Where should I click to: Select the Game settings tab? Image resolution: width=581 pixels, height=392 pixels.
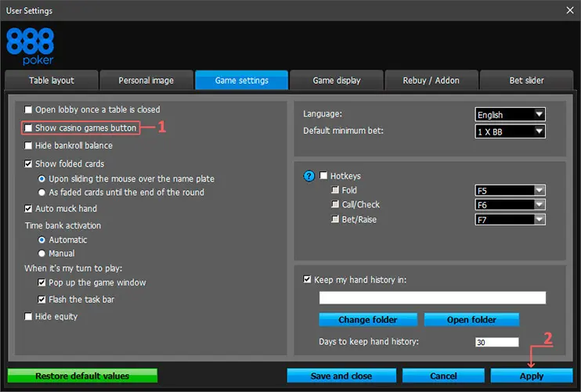[x=242, y=81]
